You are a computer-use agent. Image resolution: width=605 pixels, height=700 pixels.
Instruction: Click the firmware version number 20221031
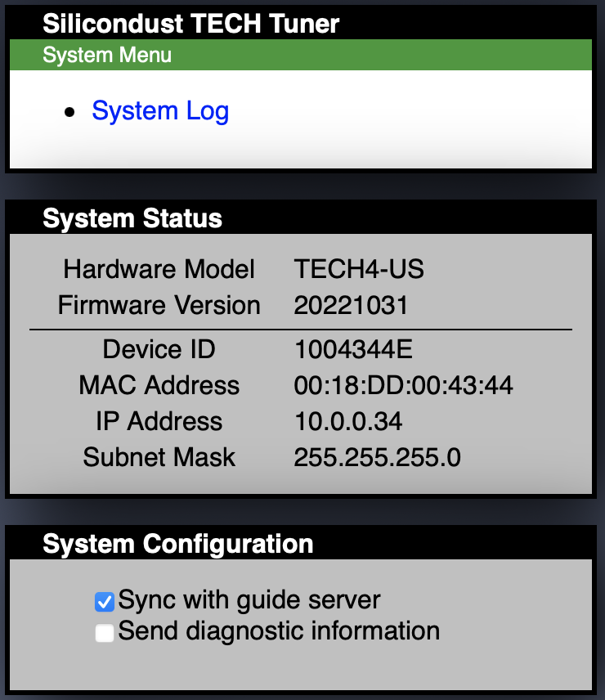coord(351,306)
